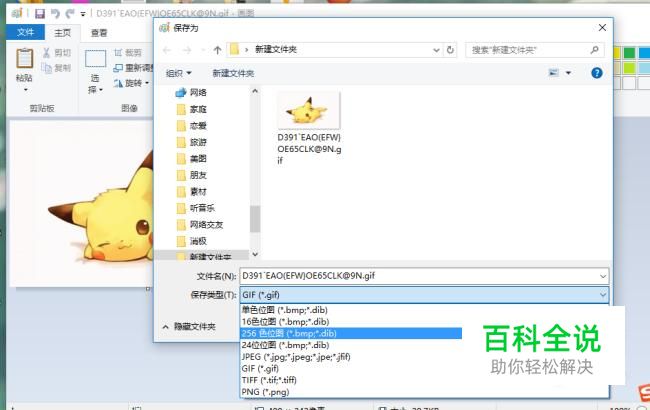
Task: Open the 文件 menu in Paint
Action: tap(25, 32)
